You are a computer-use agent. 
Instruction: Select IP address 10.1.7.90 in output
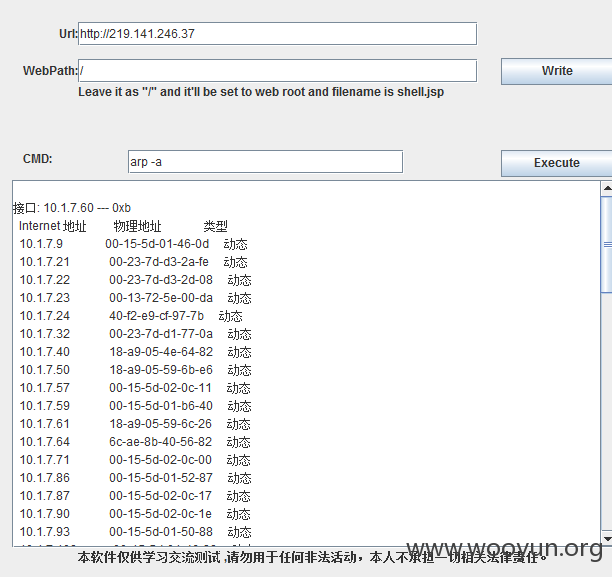click(x=44, y=513)
